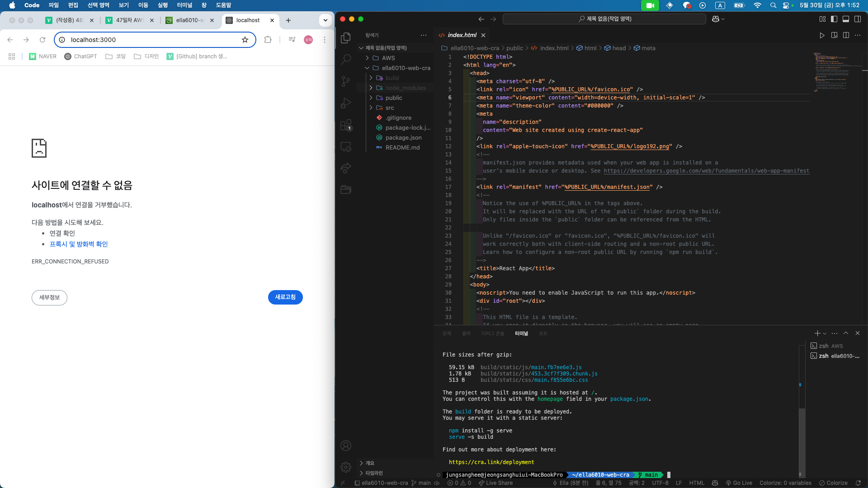Switch to 47일차 AWS Chrome tab
Image resolution: width=868 pixels, height=488 pixels.
point(129,20)
